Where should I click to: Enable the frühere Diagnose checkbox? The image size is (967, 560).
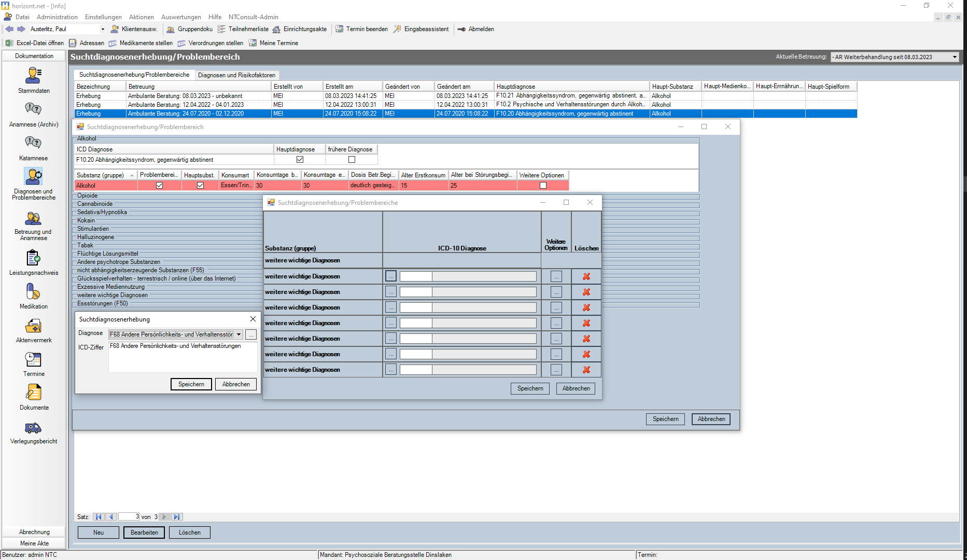pyautogui.click(x=352, y=160)
